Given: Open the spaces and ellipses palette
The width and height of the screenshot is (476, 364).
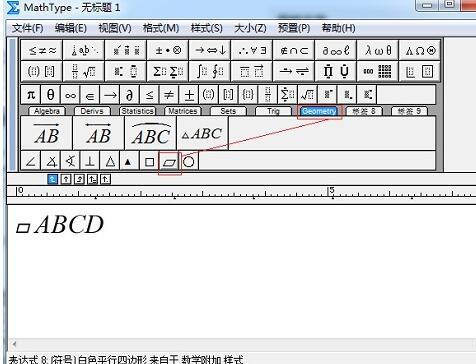Looking at the screenshot, I should pyautogui.click(x=84, y=50).
